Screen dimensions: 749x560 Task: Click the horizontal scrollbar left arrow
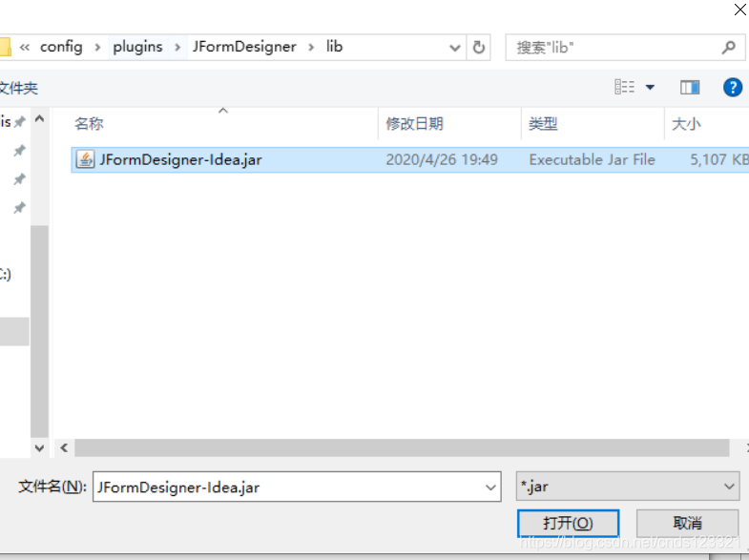pyautogui.click(x=64, y=447)
